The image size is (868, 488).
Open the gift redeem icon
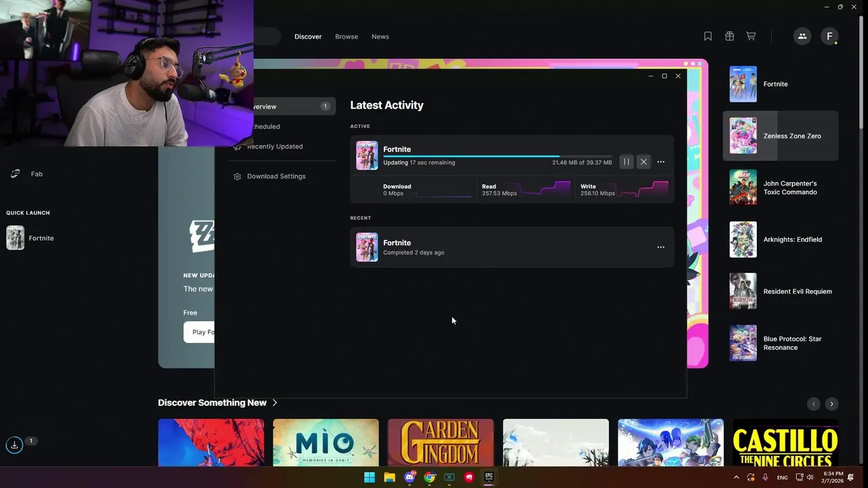click(730, 37)
